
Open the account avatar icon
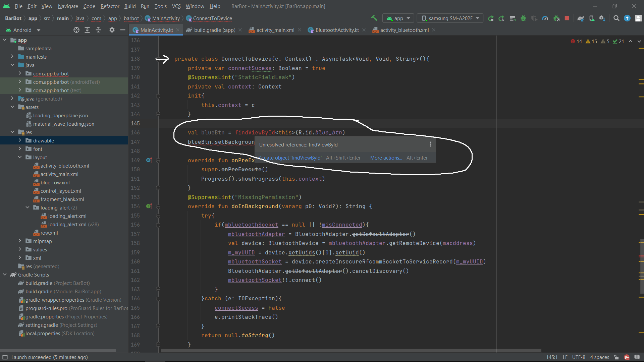[x=638, y=18]
